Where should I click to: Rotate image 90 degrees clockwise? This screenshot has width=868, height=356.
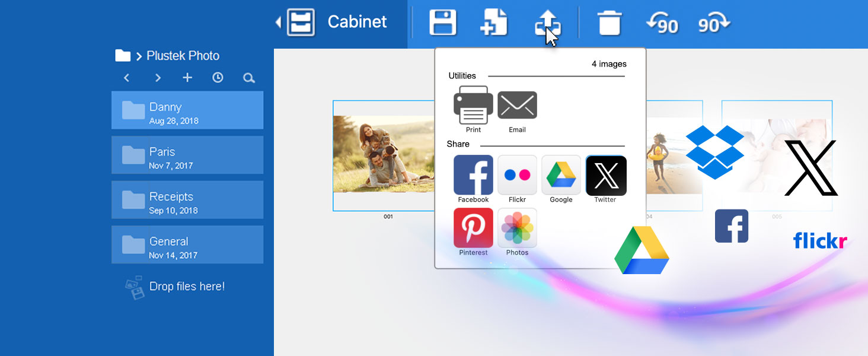[714, 24]
